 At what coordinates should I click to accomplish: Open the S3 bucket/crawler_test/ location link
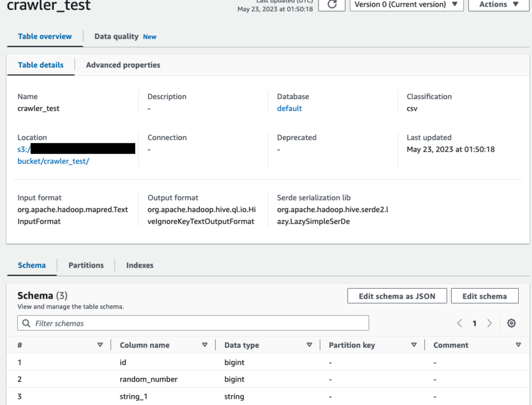53,161
